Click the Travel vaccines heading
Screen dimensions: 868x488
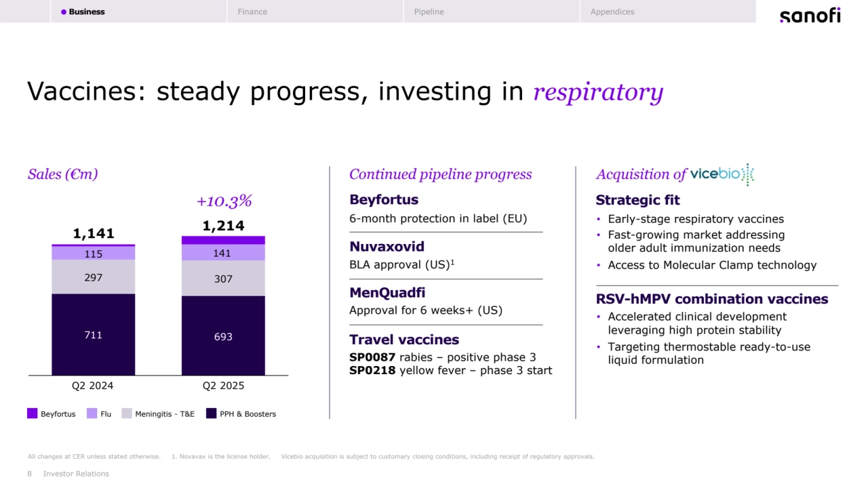coord(404,340)
